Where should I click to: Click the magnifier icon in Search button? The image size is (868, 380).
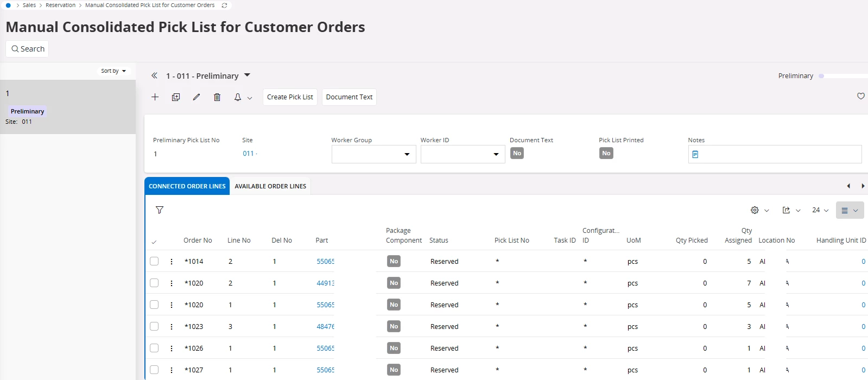tap(15, 49)
